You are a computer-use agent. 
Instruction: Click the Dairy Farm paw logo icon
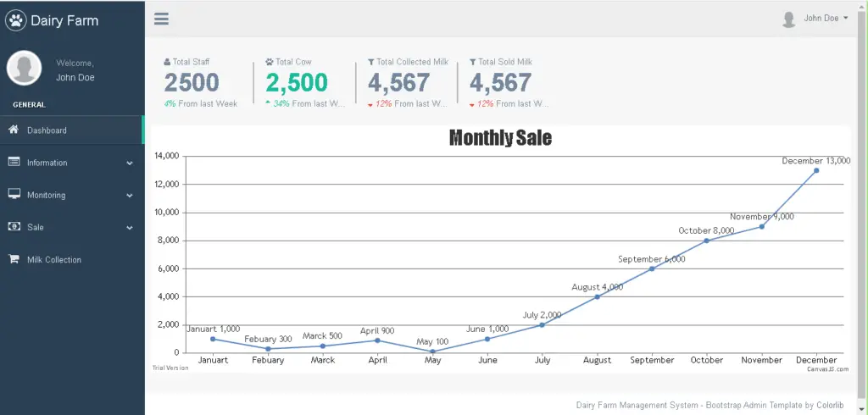[16, 20]
